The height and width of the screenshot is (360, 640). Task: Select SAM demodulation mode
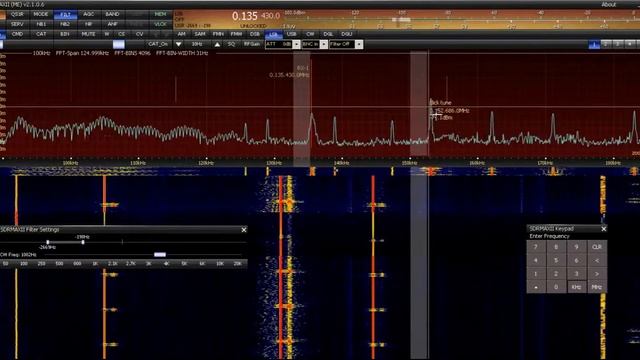[200, 34]
